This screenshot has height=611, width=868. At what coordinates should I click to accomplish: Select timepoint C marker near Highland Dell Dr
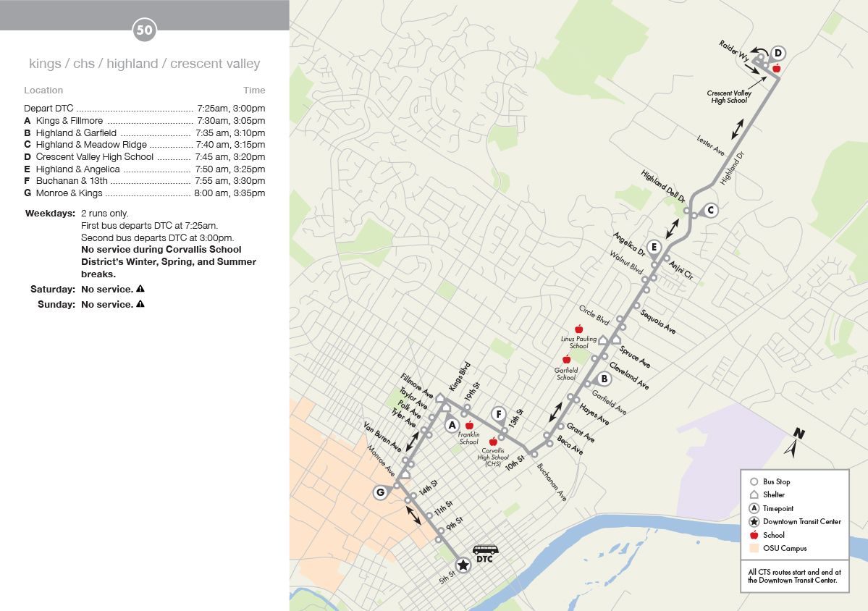(x=710, y=210)
